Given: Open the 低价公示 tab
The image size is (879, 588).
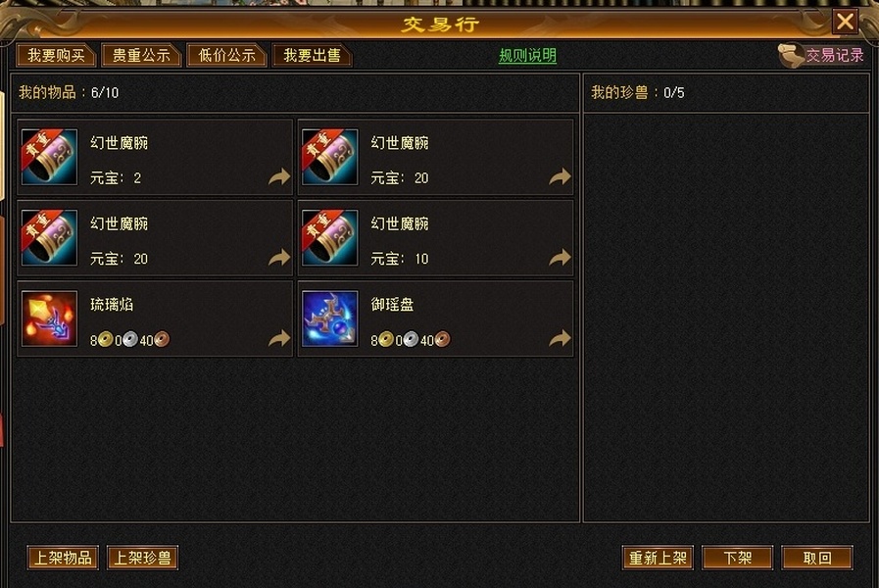Looking at the screenshot, I should click(x=226, y=56).
